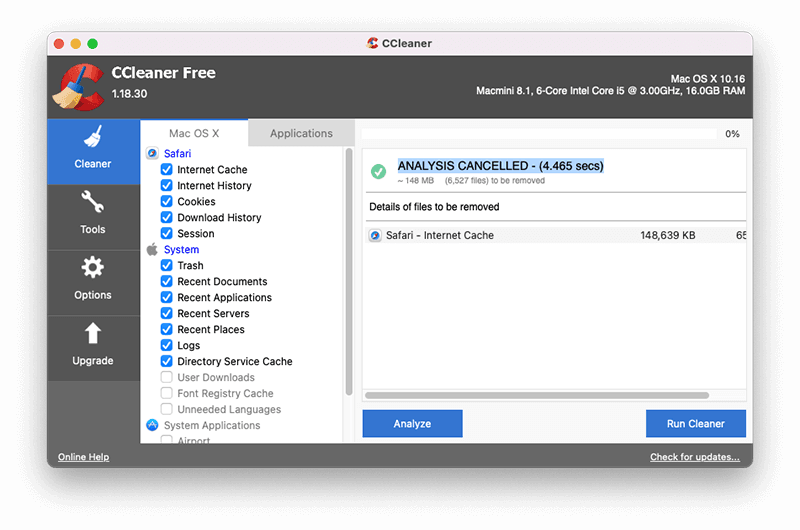Viewport: 800px width, 530px height.
Task: Click the Upgrade arrow icon
Action: click(x=92, y=334)
